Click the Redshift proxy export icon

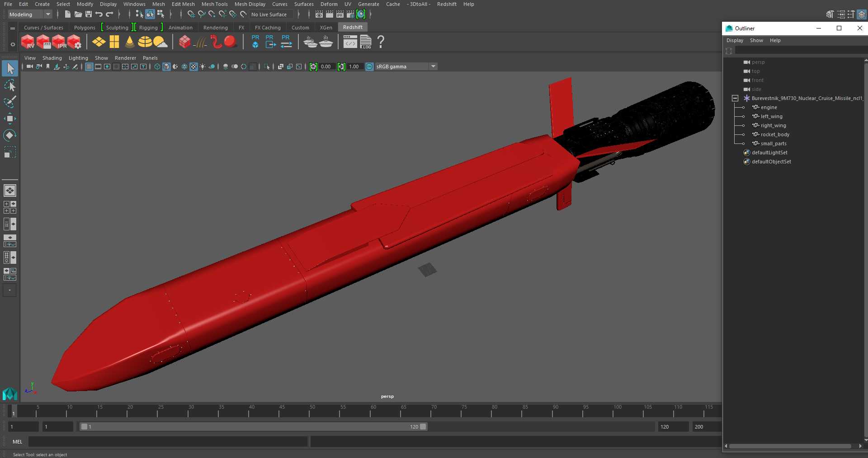pyautogui.click(x=270, y=42)
